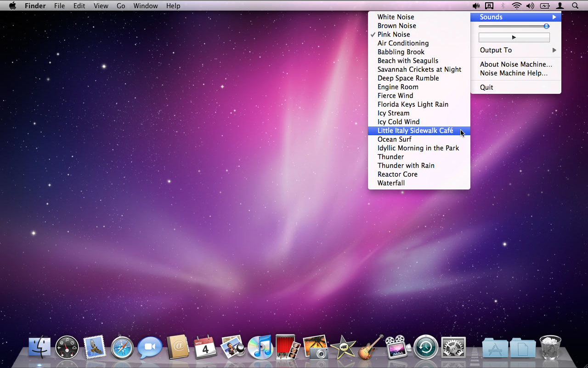Select Florida Keys Light Rain
Viewport: 588px width, 368px height.
419,104
